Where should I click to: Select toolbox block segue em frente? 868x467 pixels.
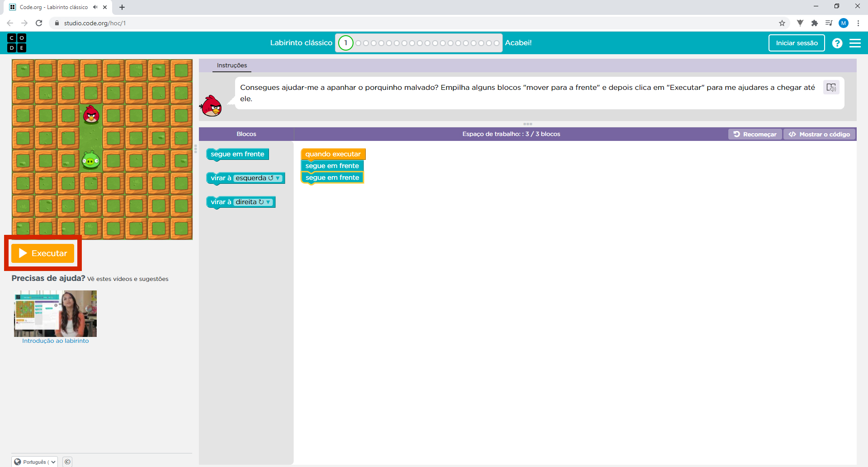237,154
